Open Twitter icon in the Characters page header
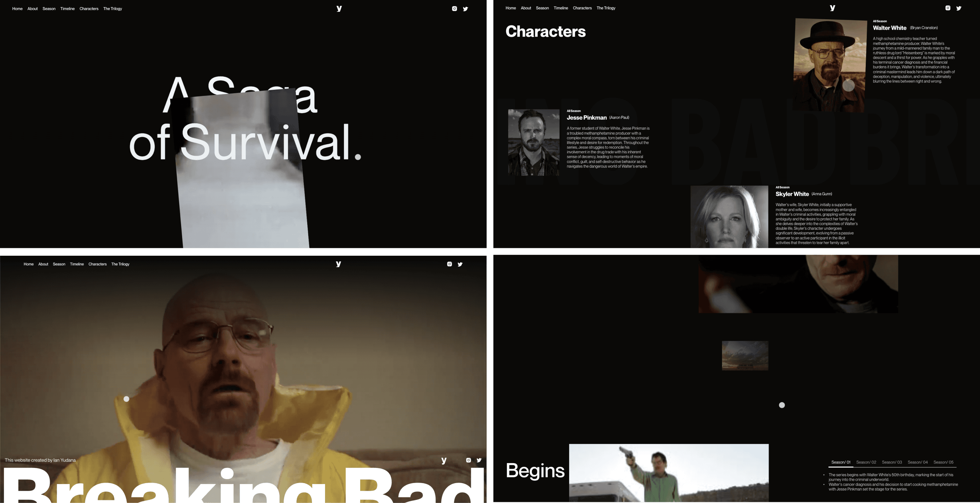Screen dimensions: 980x503 [x=959, y=8]
